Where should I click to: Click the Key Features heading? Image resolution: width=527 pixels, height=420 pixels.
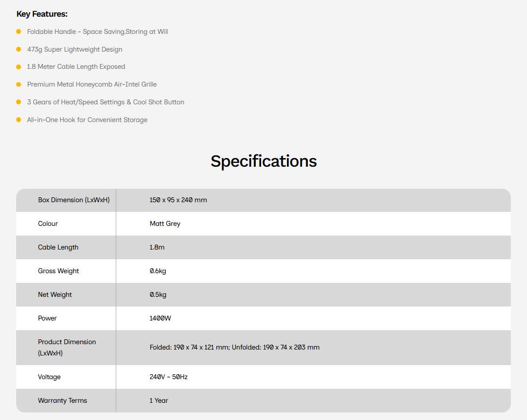click(x=42, y=14)
